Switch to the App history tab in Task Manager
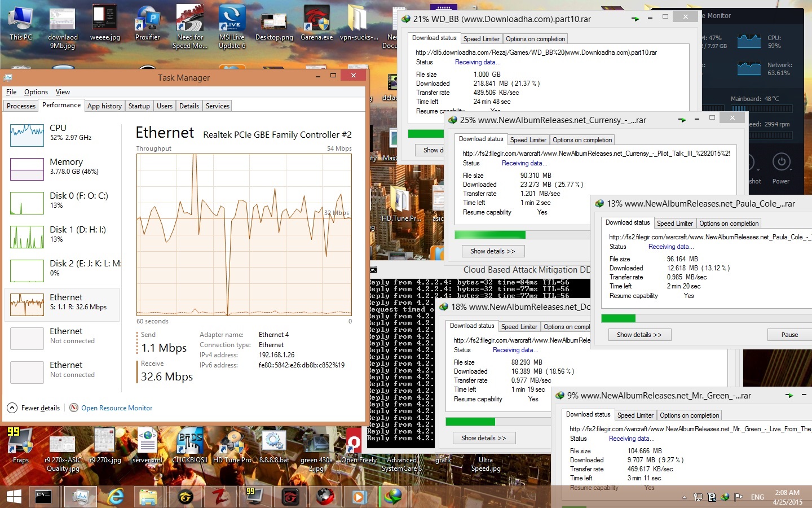812x508 pixels. point(104,106)
